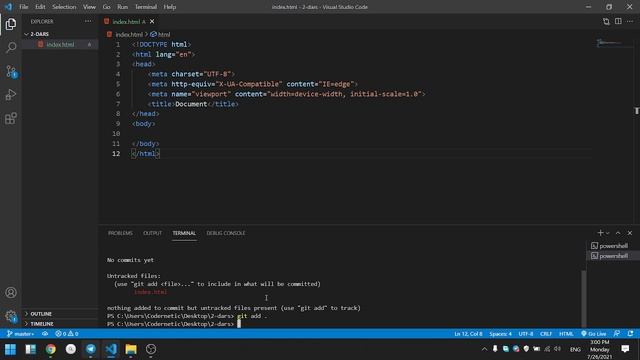Collapse the 2-DARS folder section

pyautogui.click(x=60, y=34)
